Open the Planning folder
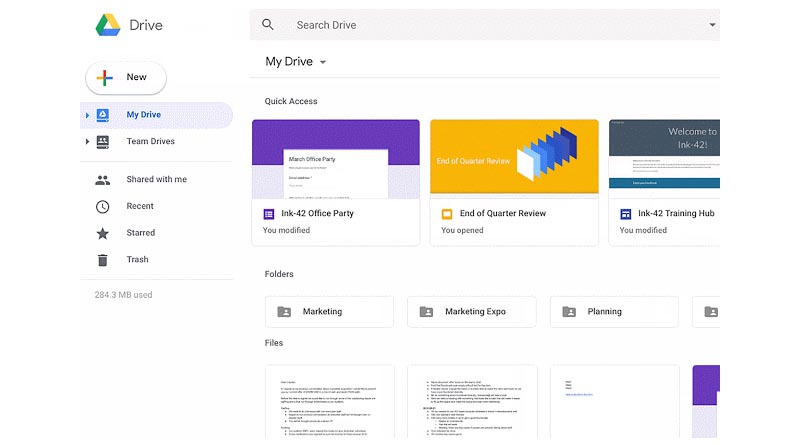Image resolution: width=800 pixels, height=445 pixels. [x=614, y=312]
